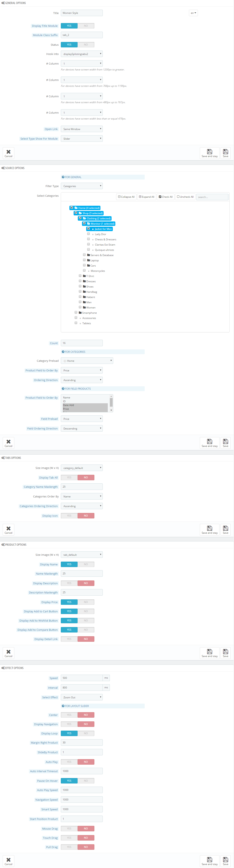
Task: Click the Save and stay floppy icon in General Options
Action: coord(209,152)
